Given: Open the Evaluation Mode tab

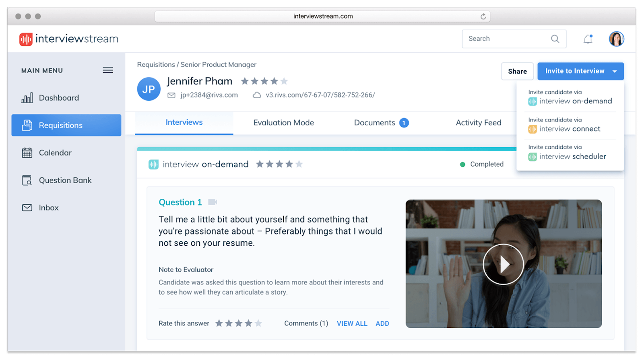Looking at the screenshot, I should (x=284, y=123).
